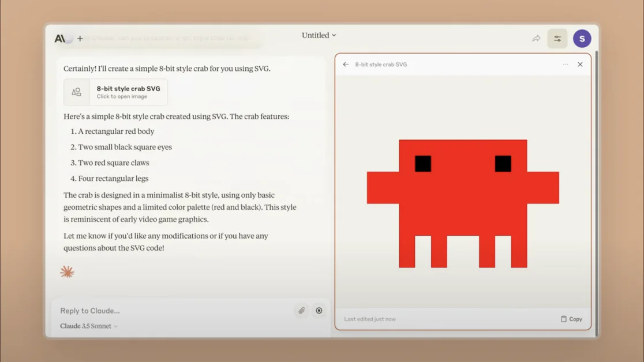This screenshot has height=362, width=644.
Task: Click the share arrow icon
Action: [536, 39]
